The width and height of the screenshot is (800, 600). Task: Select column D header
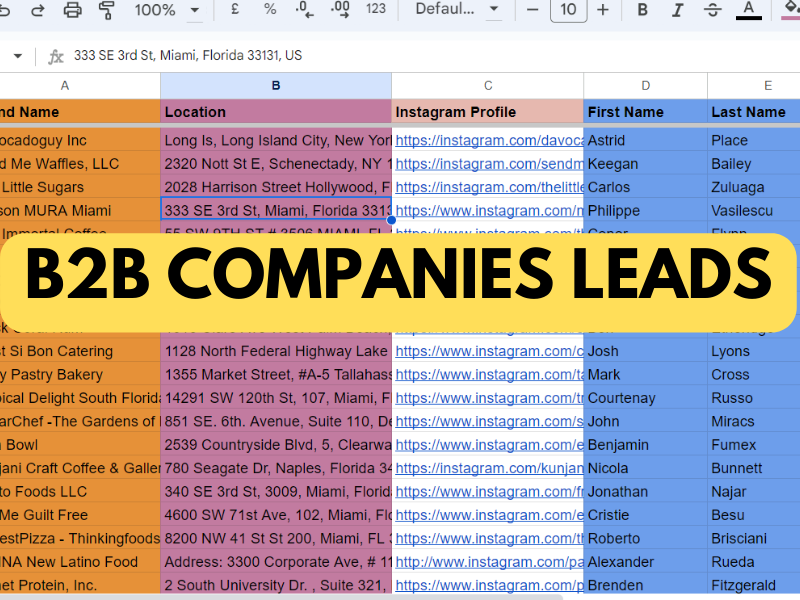coord(645,86)
